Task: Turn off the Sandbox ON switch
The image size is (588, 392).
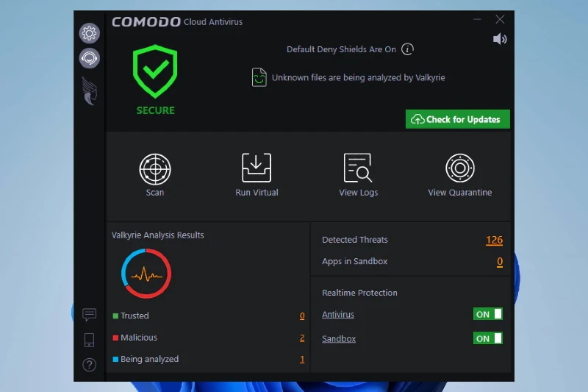Action: tap(488, 338)
